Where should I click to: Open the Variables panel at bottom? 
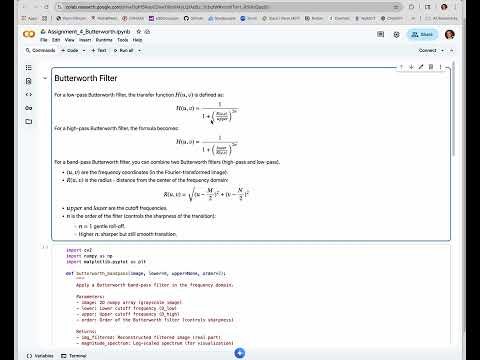[40, 356]
